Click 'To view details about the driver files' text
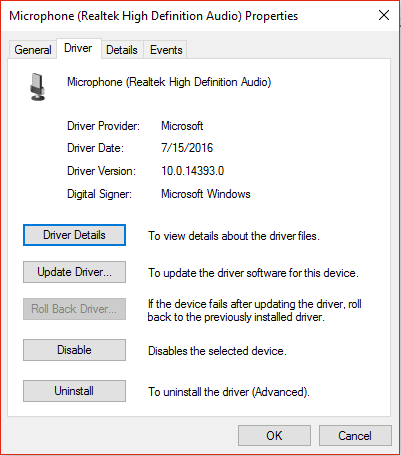 coord(234,236)
